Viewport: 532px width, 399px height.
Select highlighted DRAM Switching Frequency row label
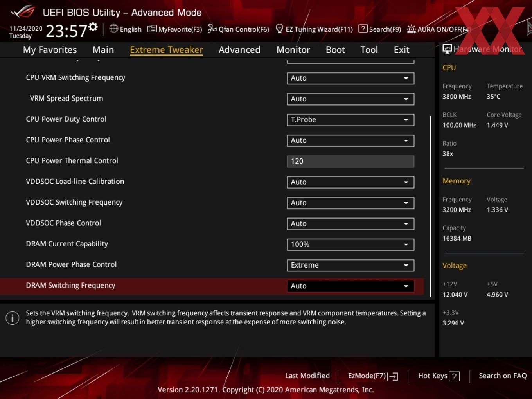(x=70, y=286)
